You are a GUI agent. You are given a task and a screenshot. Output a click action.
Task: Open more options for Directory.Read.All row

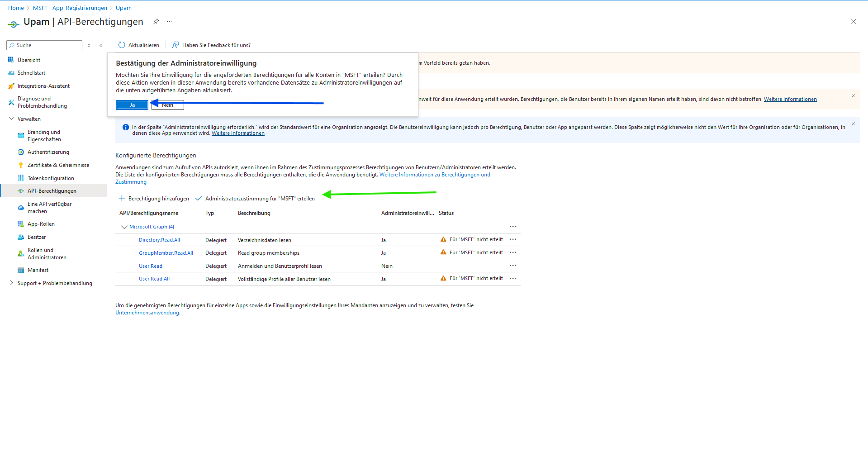tap(513, 239)
